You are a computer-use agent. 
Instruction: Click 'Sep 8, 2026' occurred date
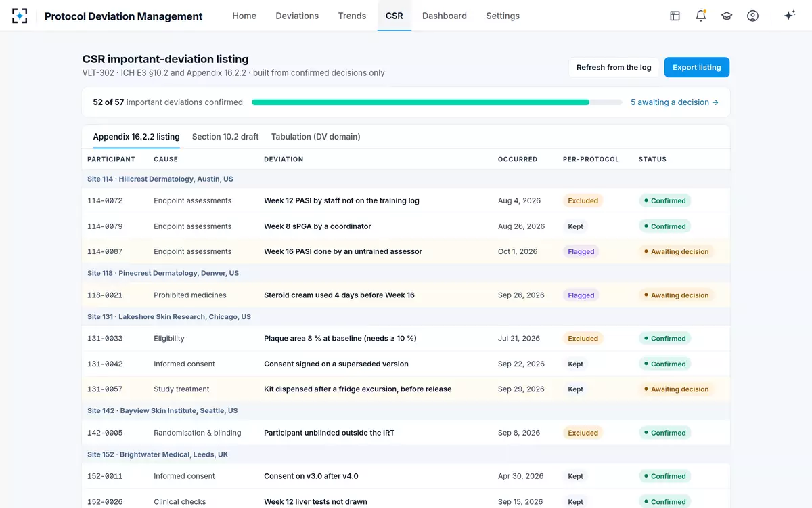point(519,433)
